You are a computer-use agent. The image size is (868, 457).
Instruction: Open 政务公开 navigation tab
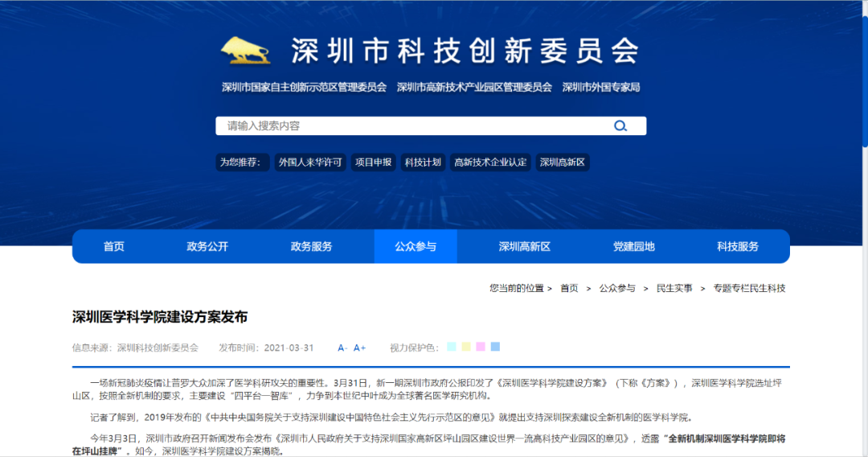[x=207, y=246]
